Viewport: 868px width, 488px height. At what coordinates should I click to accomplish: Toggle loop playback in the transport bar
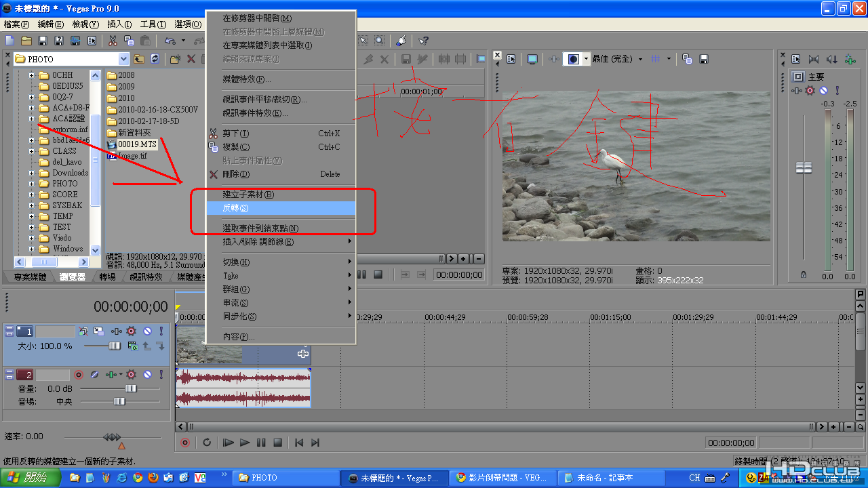point(207,443)
